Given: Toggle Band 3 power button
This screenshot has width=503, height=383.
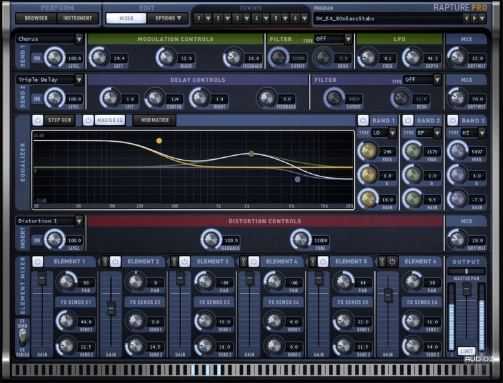Looking at the screenshot, I should (452, 120).
